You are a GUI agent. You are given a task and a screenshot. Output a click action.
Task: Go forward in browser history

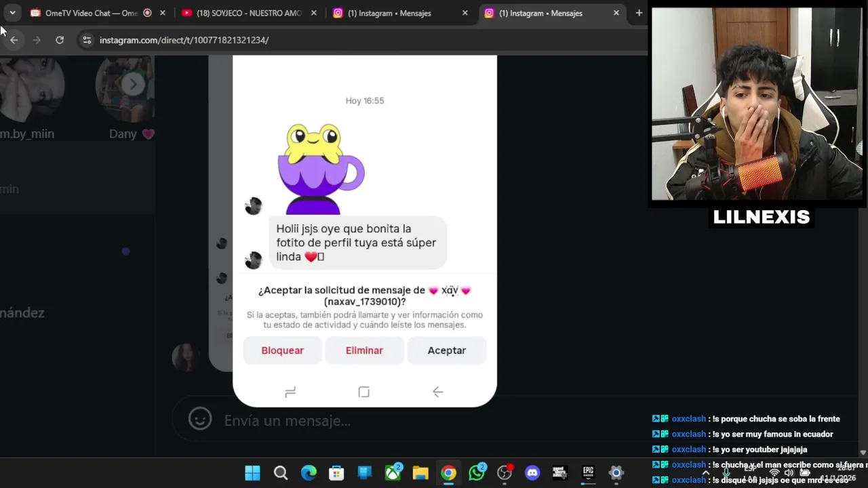point(37,40)
